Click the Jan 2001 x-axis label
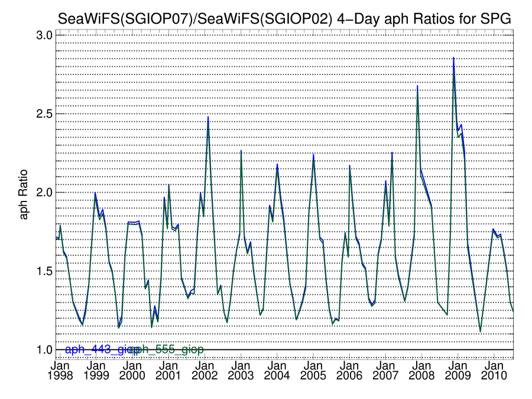 pyautogui.click(x=168, y=371)
